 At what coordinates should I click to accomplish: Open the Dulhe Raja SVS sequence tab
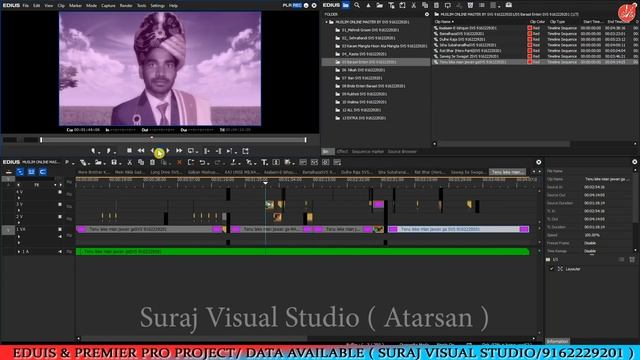pyautogui.click(x=356, y=172)
